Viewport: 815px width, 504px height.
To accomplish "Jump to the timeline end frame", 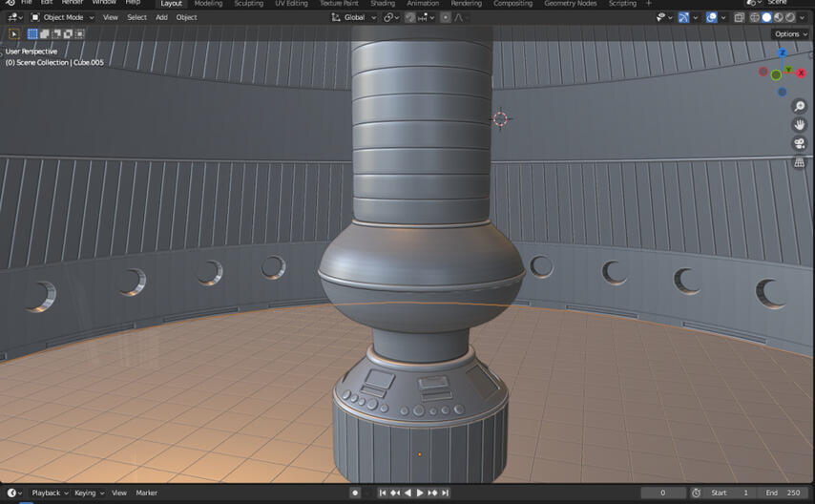I will point(445,493).
